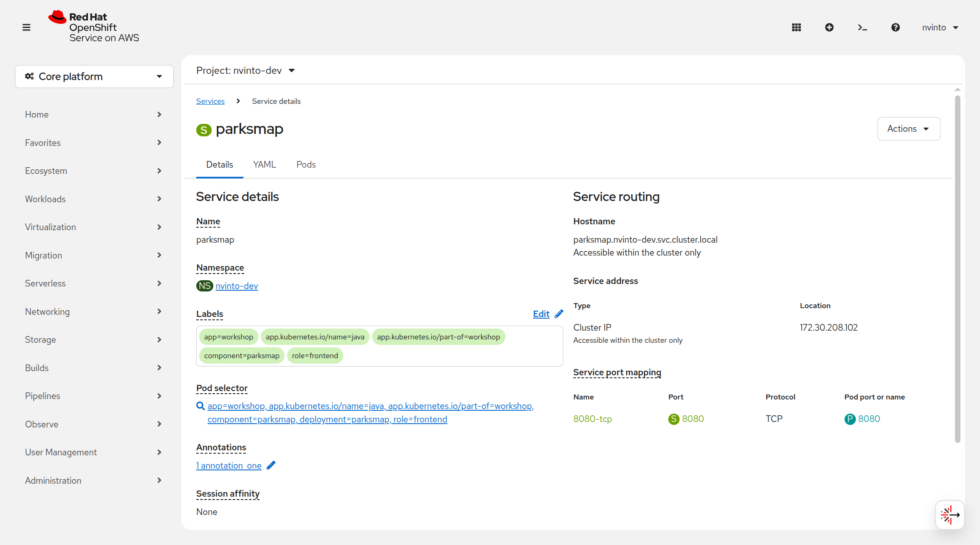Click the Annotations field label
The width and height of the screenshot is (980, 545).
[x=221, y=447]
